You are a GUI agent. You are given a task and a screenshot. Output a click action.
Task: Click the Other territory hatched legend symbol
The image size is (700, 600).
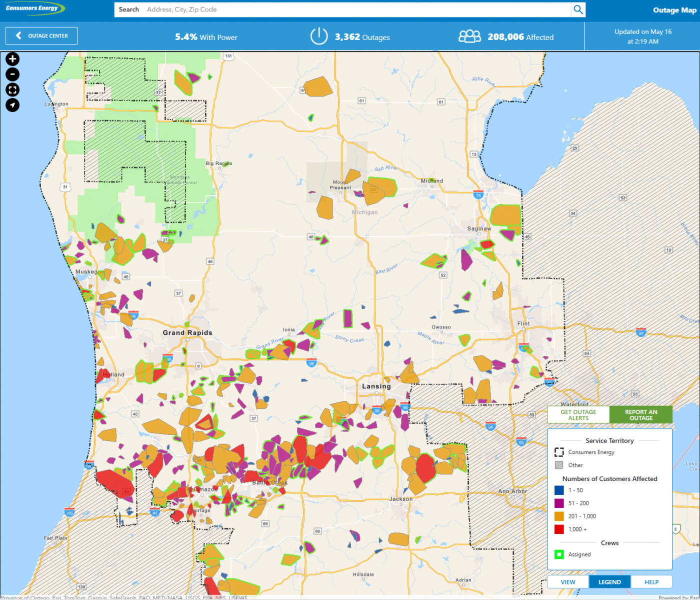point(559,465)
